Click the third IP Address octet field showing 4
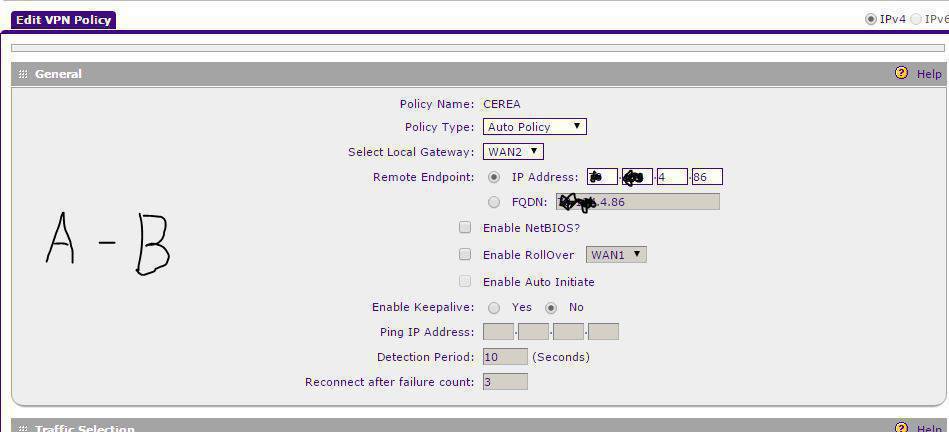 point(672,177)
